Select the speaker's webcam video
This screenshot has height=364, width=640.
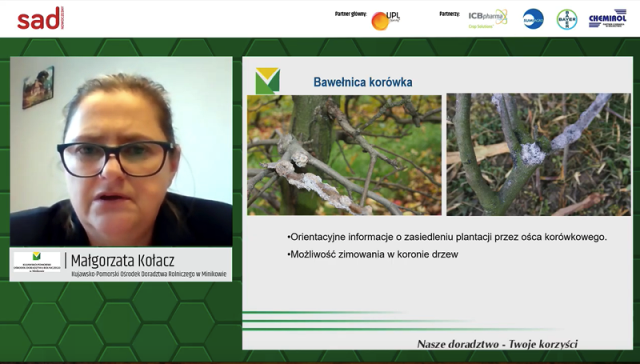coord(121,151)
